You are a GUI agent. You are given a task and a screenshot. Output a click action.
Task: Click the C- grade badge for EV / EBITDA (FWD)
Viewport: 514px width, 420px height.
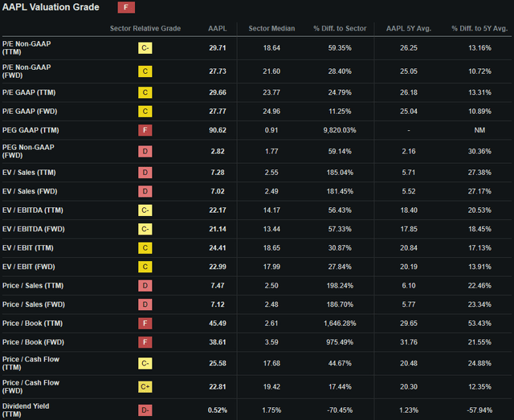tap(145, 229)
